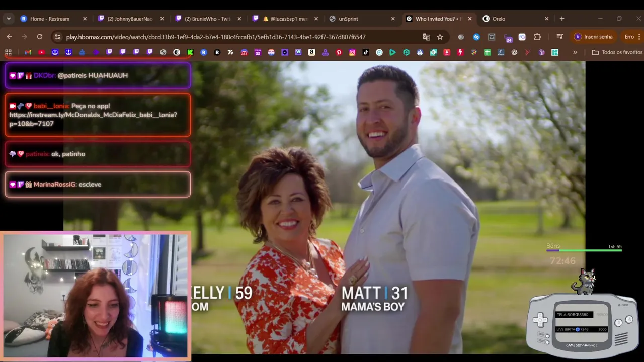Open Chrome three-dot menu
The width and height of the screenshot is (644, 362).
[639, 37]
